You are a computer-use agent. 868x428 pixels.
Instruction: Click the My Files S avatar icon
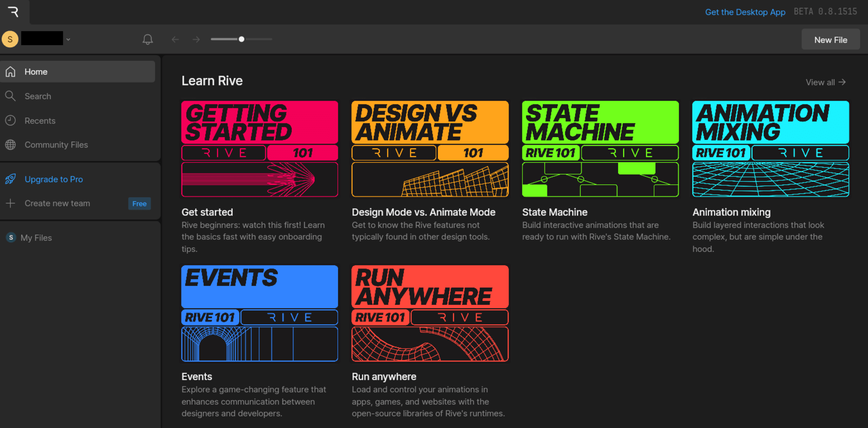click(x=11, y=238)
